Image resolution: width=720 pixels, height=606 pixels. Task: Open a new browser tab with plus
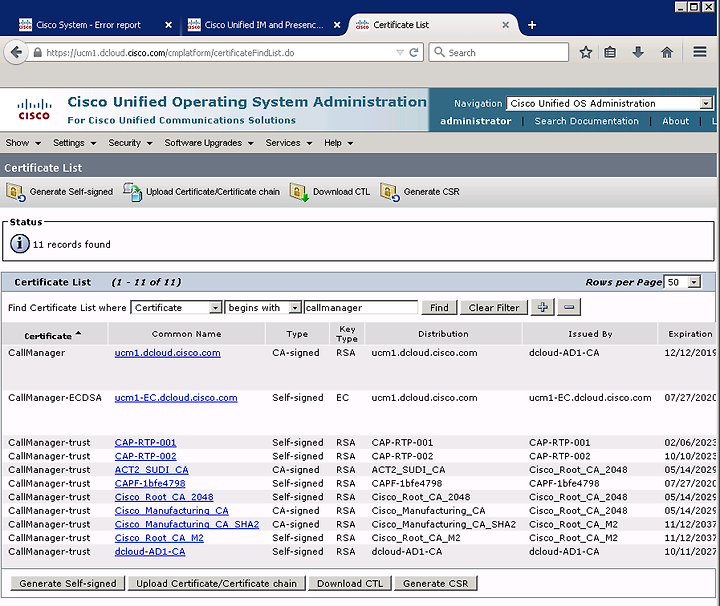coord(532,25)
